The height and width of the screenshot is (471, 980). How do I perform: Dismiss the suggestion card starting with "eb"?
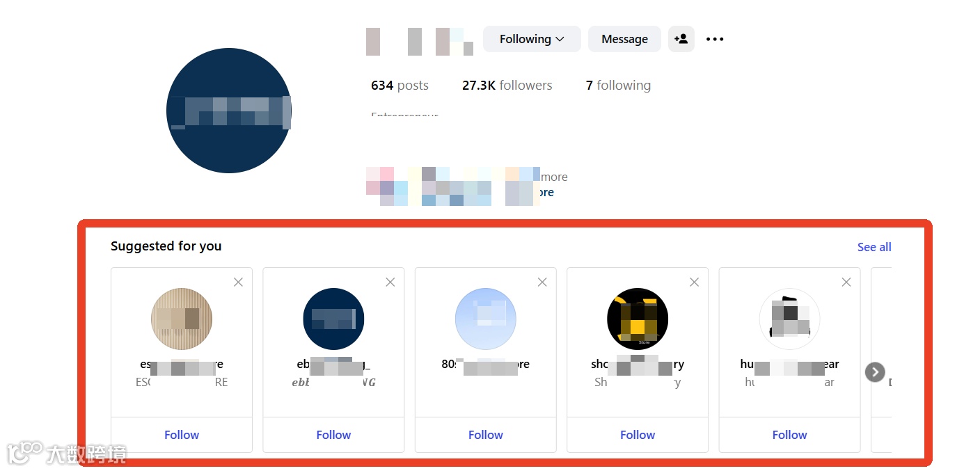coord(390,282)
